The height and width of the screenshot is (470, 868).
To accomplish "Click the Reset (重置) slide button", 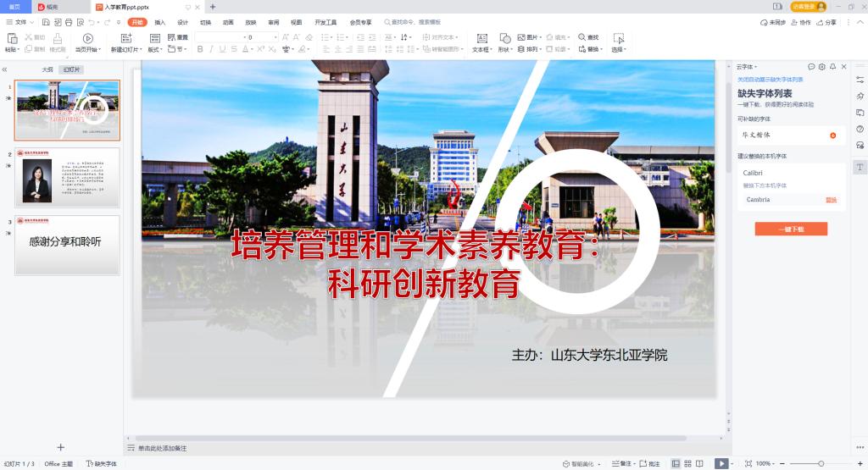I will tap(178, 37).
